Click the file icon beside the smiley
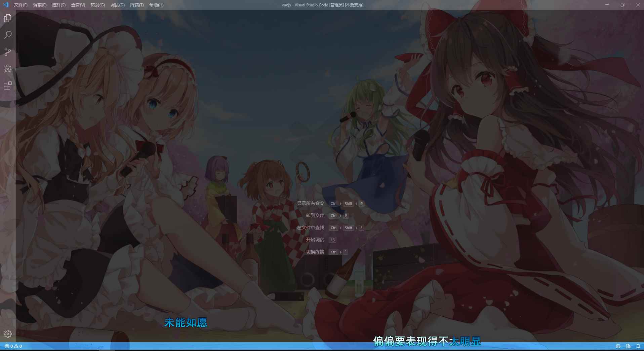Screen dimensions: 644x351 click(628, 346)
